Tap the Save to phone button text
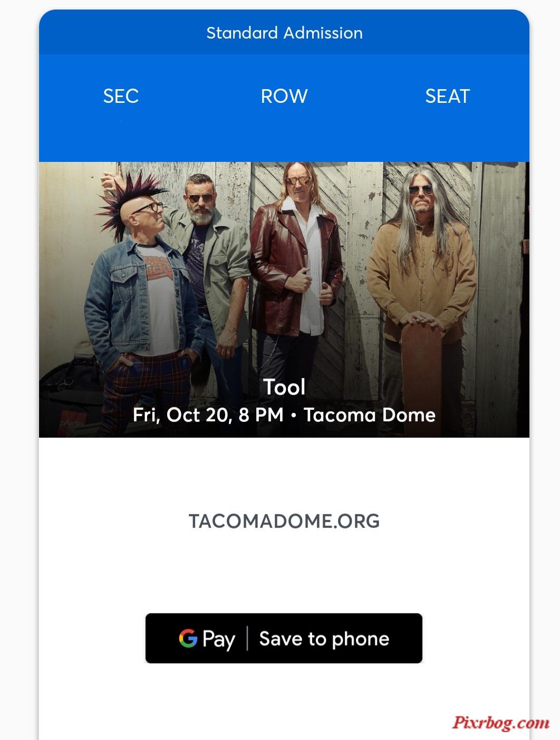Viewport: 560px width, 740px height. (324, 639)
